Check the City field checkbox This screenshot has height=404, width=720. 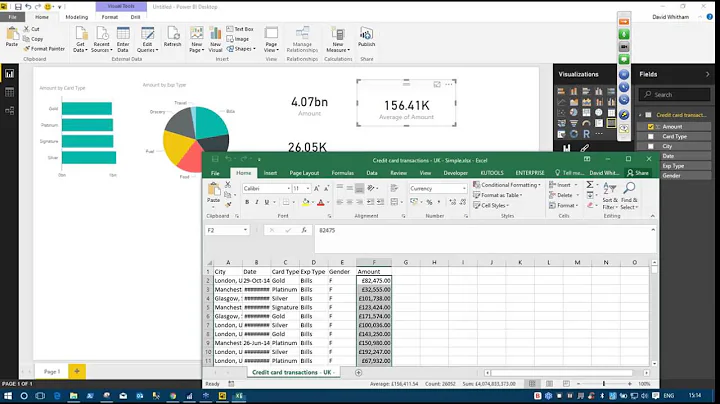651,146
